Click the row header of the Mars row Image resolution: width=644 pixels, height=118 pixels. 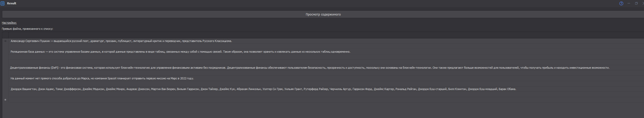tap(5, 78)
